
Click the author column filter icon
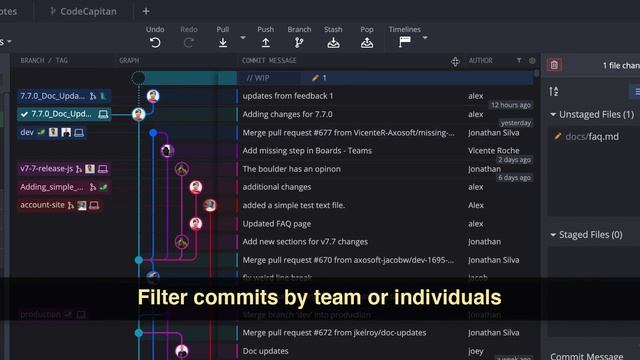519,60
